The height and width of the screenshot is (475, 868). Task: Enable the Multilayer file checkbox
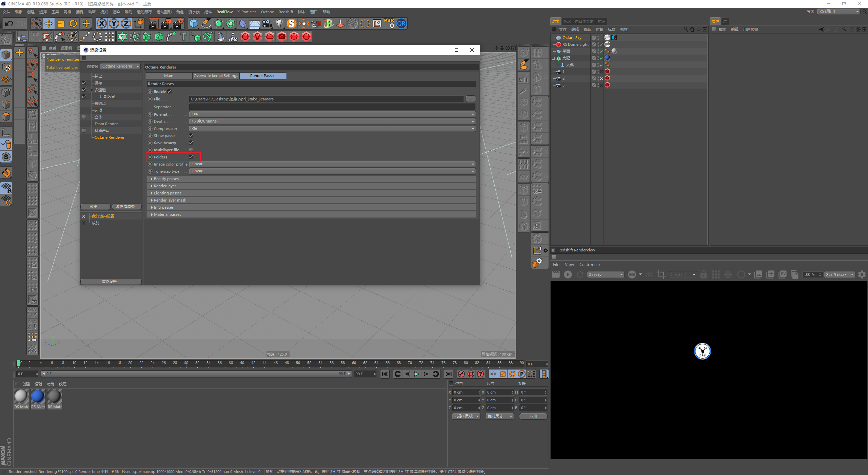[191, 150]
